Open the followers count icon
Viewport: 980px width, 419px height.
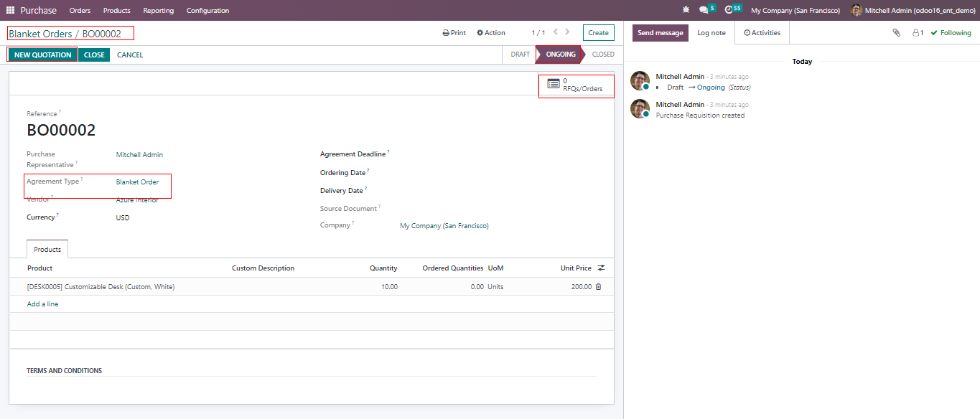point(917,33)
